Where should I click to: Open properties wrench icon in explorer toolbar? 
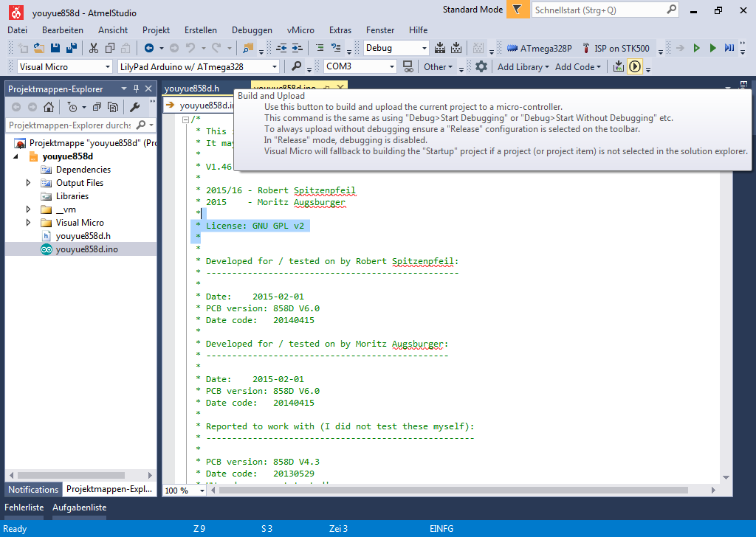(134, 107)
